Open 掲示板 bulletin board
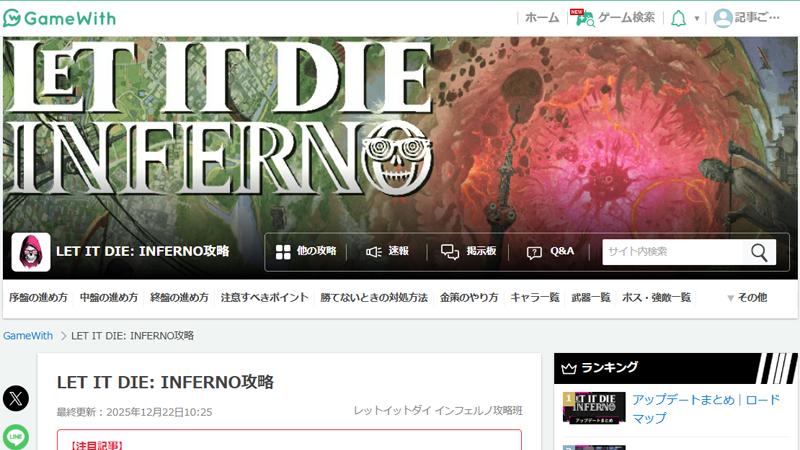This screenshot has width=800, height=450. [481, 251]
